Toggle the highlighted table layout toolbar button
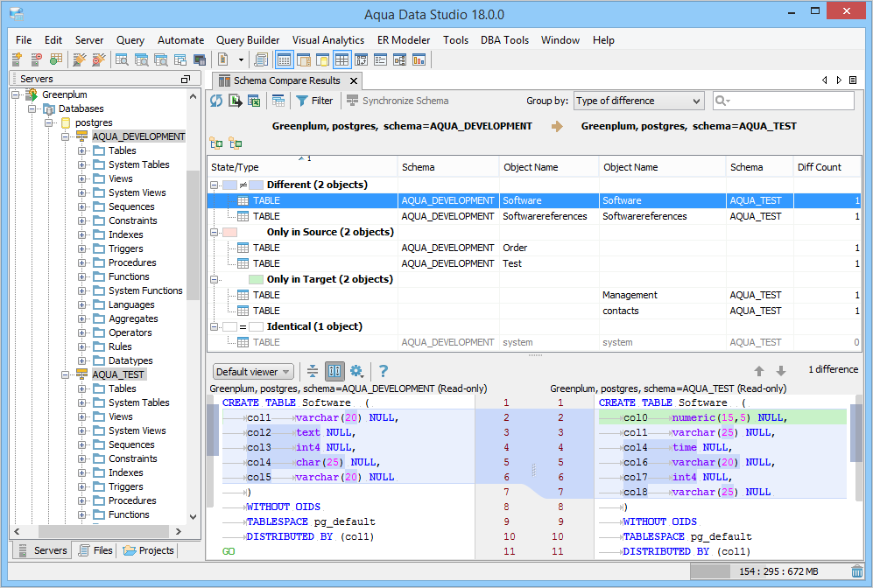This screenshot has width=873, height=588. pos(341,59)
